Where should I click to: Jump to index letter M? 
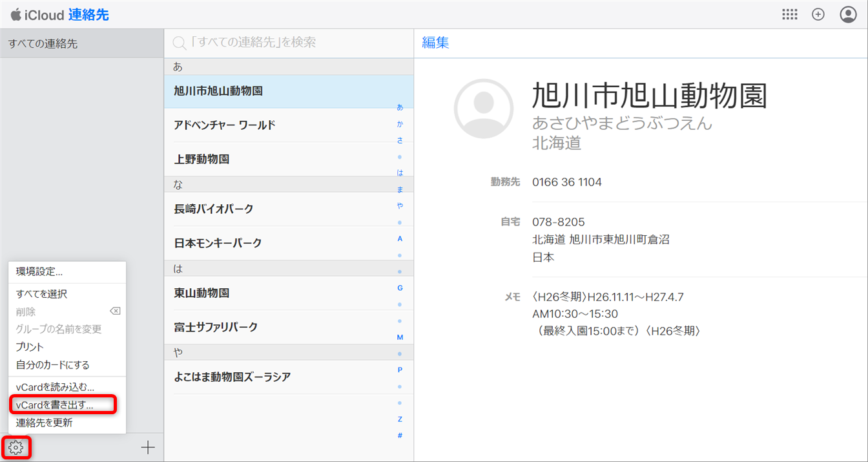400,337
